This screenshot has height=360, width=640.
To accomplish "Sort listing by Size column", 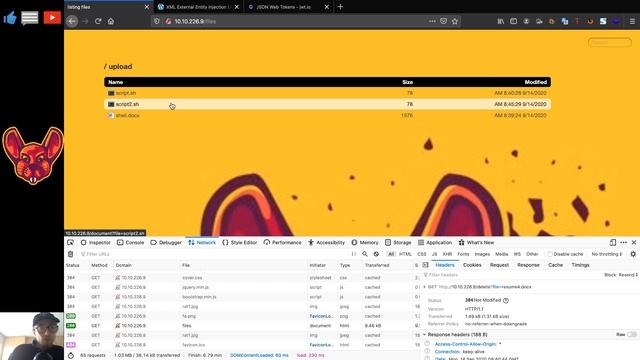I will [407, 82].
